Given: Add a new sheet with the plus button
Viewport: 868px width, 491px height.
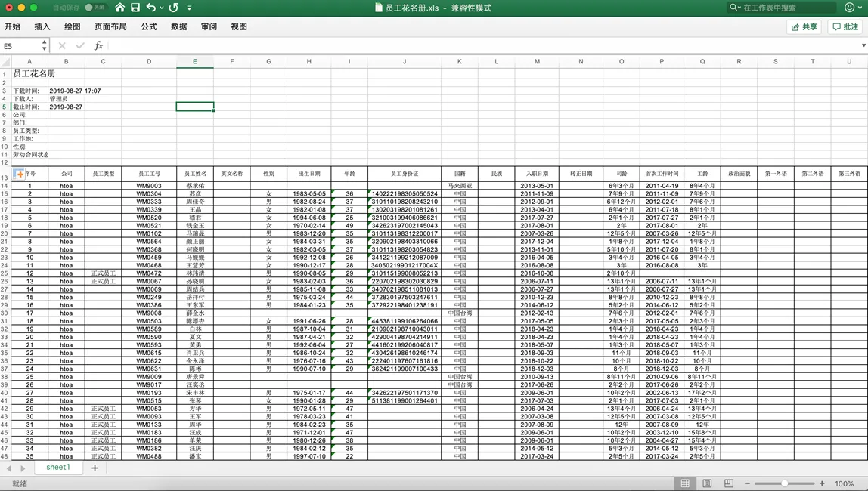Looking at the screenshot, I should tap(95, 468).
